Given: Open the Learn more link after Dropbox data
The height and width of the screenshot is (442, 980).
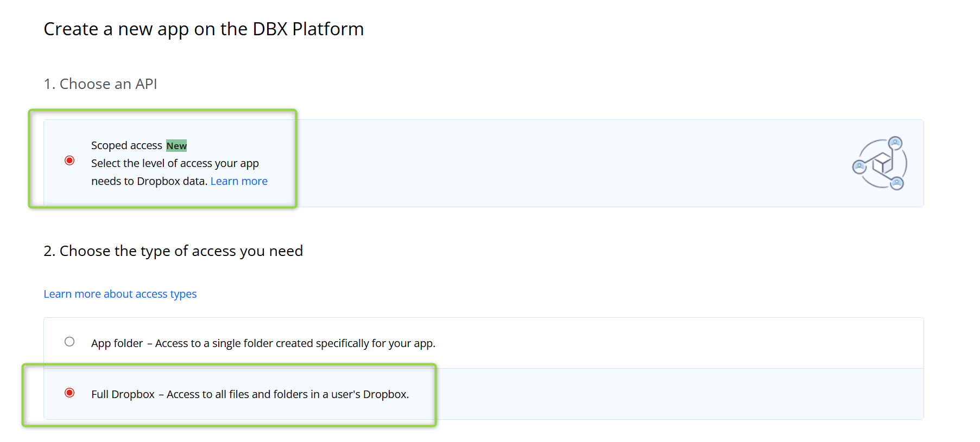Looking at the screenshot, I should point(239,181).
